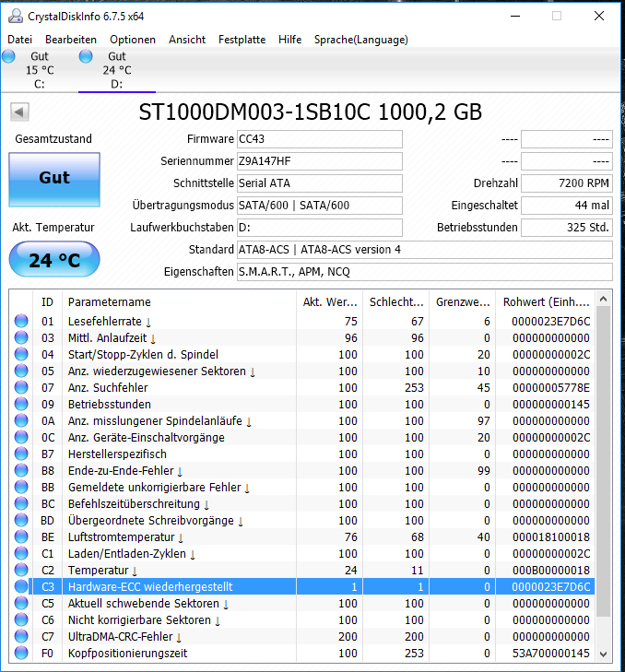
Task: Select the UltraDMA-CRC-Fehler parameter name
Action: [x=120, y=637]
